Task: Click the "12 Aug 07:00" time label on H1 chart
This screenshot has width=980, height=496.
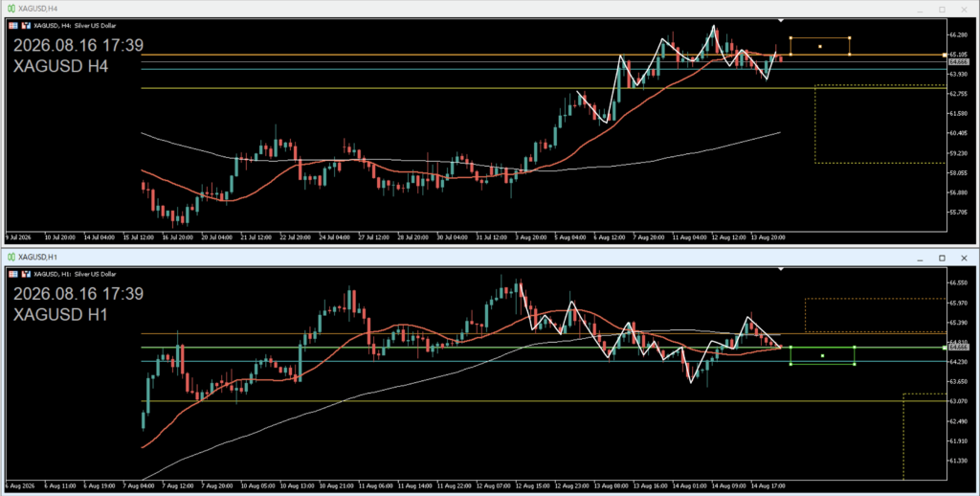Action: [494, 485]
